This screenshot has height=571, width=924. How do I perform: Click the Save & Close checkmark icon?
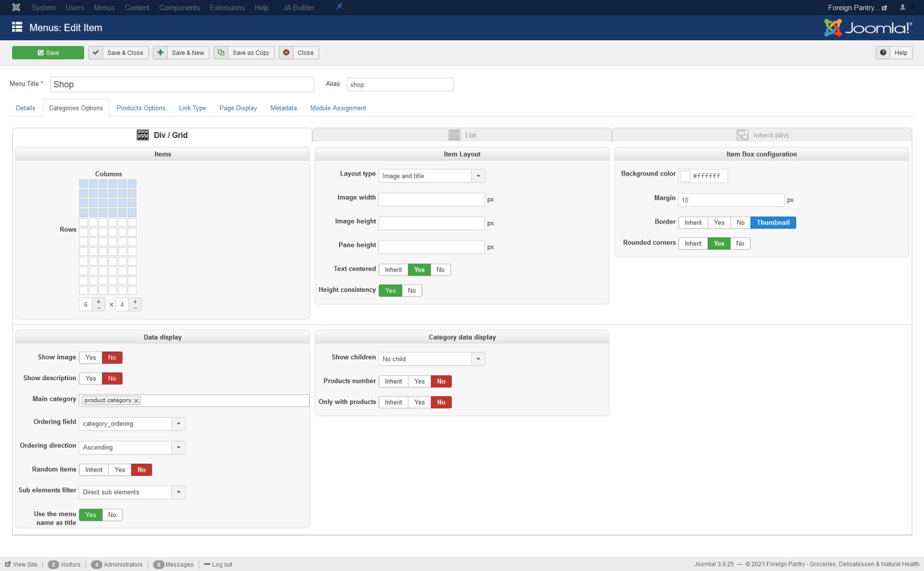pos(96,53)
